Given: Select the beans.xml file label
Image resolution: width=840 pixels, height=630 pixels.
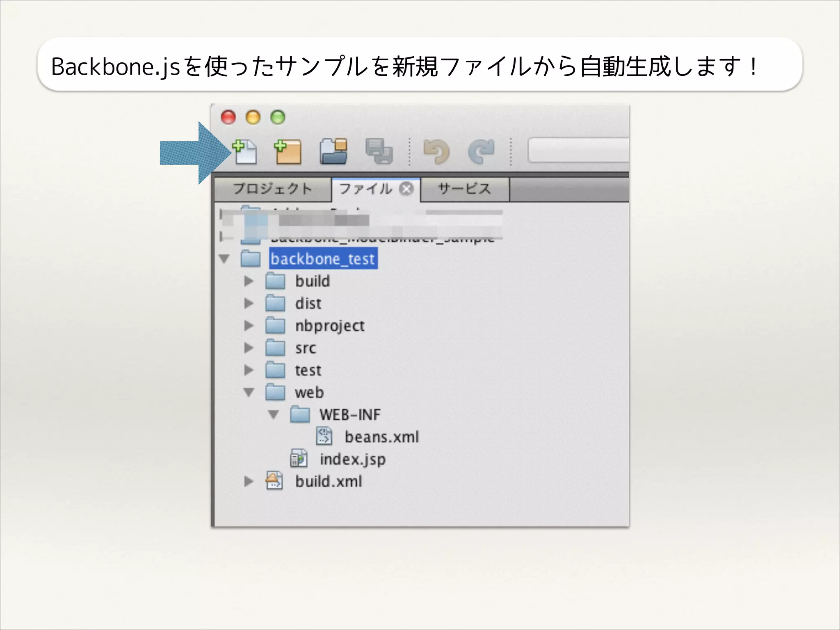Looking at the screenshot, I should coord(382,437).
